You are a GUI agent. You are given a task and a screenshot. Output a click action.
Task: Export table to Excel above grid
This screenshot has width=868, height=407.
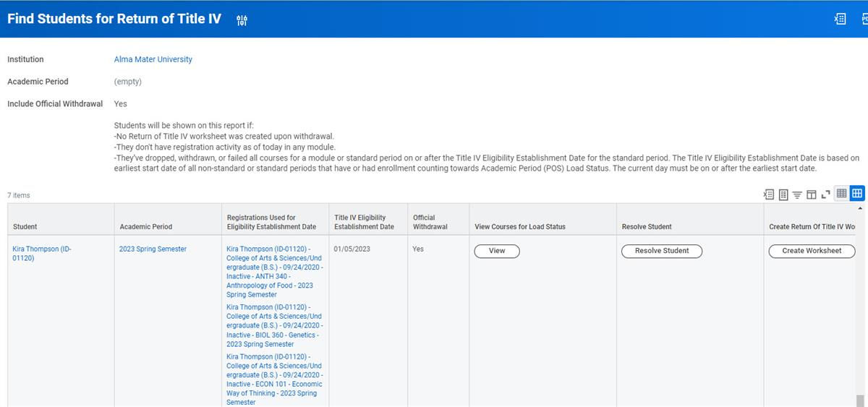[769, 194]
